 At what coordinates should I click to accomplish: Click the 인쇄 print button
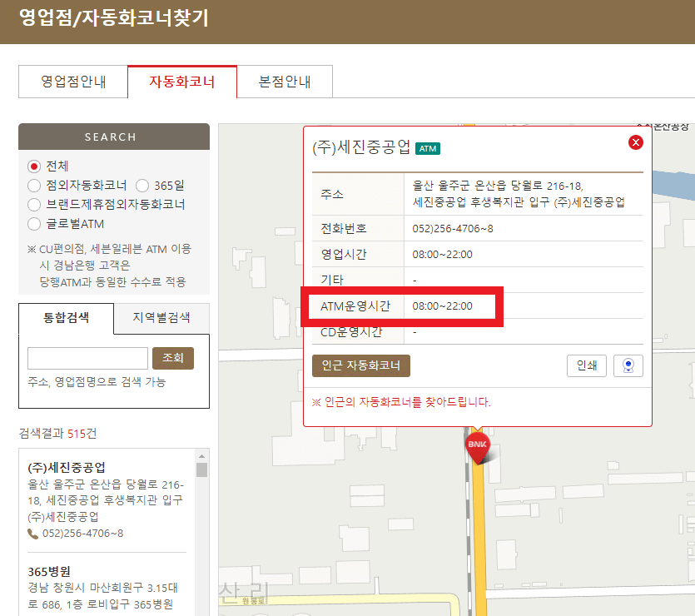(587, 365)
